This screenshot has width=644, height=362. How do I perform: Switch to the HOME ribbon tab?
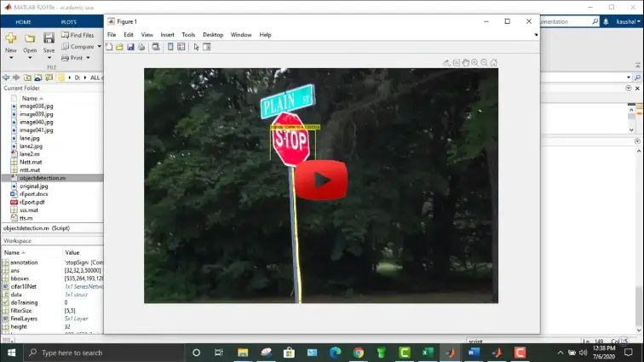(23, 22)
